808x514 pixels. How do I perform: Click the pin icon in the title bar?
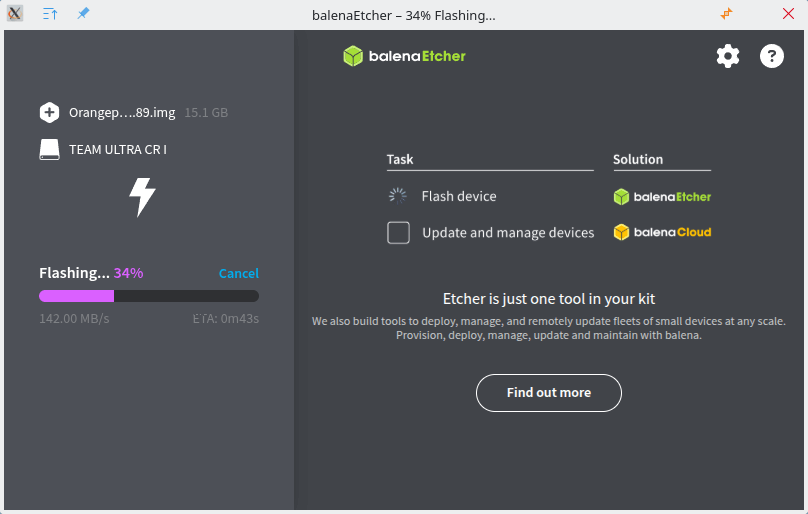tap(83, 15)
